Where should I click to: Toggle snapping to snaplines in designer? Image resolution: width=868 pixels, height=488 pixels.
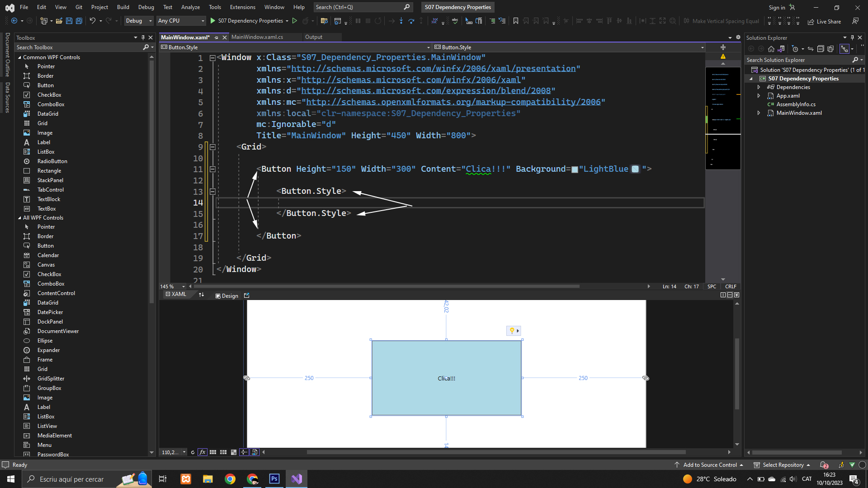pyautogui.click(x=244, y=452)
